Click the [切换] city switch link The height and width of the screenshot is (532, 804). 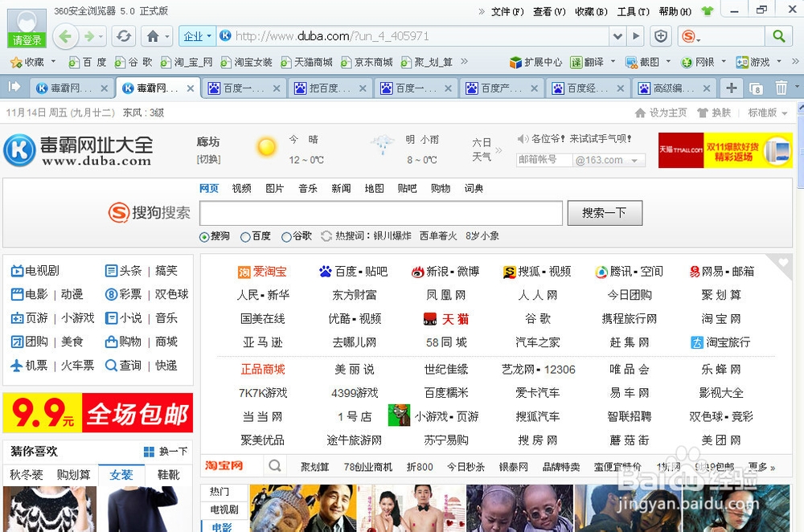208,159
